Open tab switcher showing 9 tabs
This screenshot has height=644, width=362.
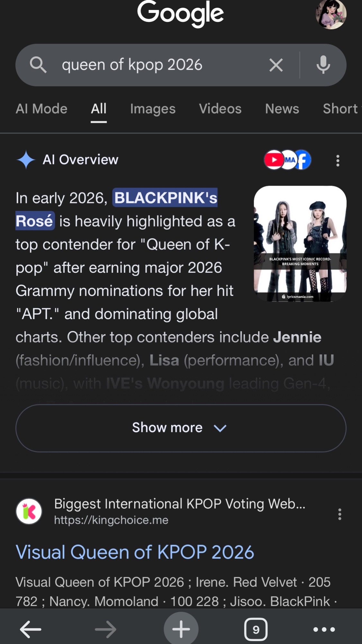coord(256,630)
